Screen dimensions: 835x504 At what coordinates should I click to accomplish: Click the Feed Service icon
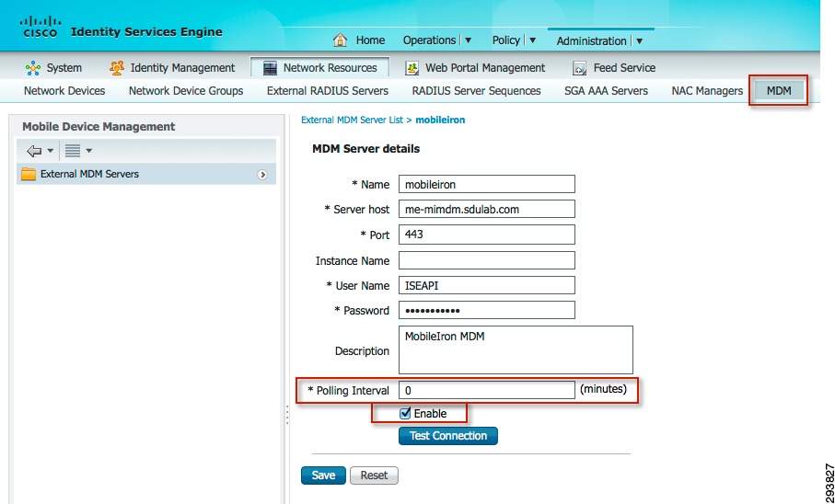click(579, 68)
